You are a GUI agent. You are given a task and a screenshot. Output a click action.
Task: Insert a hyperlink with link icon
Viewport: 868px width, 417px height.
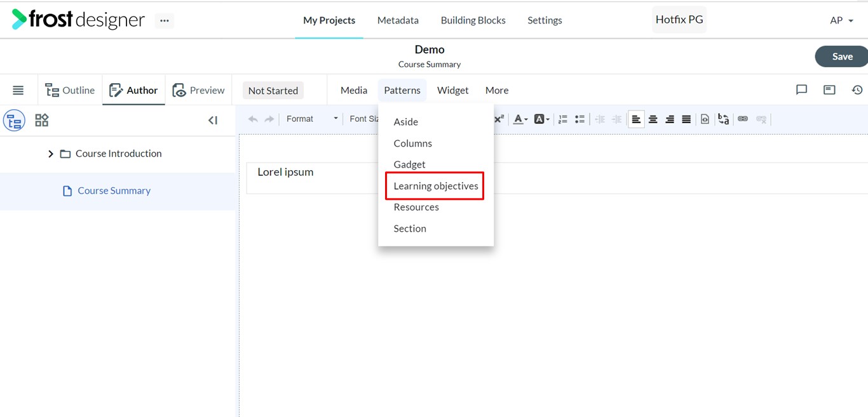click(743, 119)
